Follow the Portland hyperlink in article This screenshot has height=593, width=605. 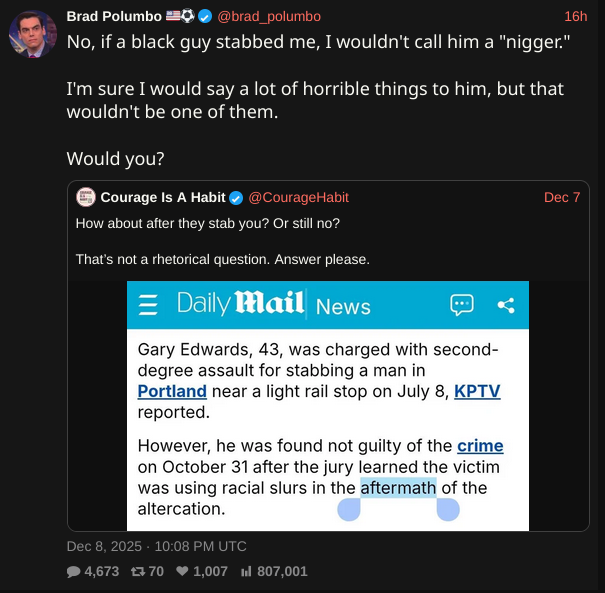coord(172,391)
